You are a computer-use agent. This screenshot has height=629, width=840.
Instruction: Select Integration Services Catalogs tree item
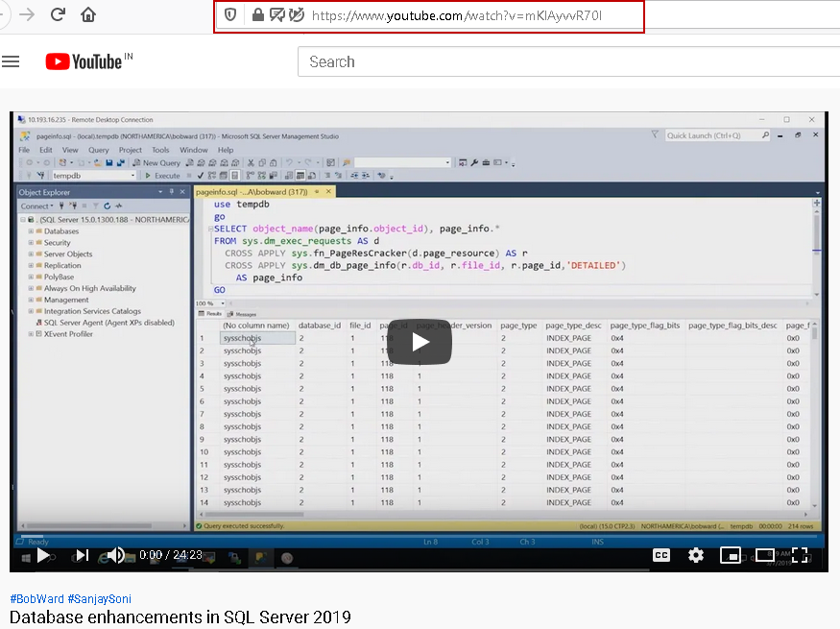tap(92, 311)
